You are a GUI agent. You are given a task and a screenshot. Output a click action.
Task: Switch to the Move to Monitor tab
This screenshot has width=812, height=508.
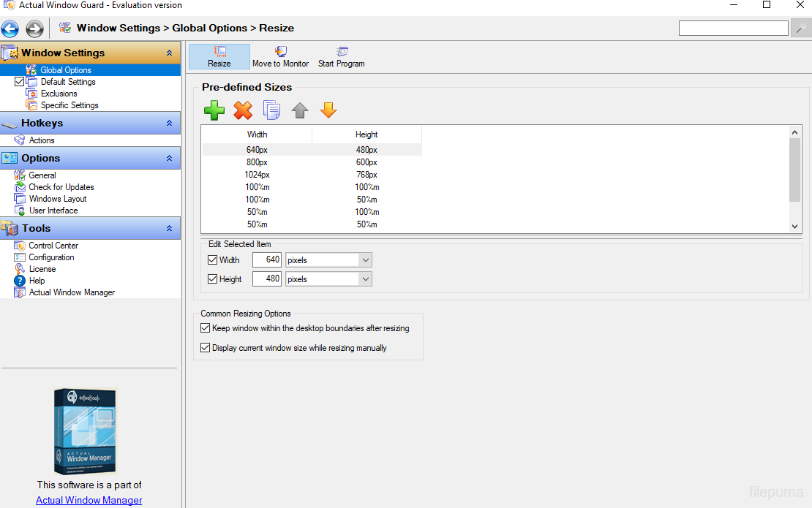(280, 57)
